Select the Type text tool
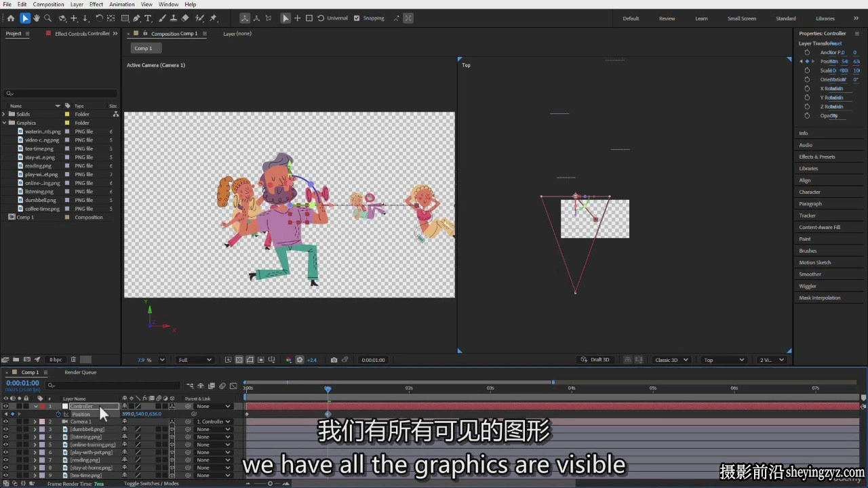 [x=149, y=18]
